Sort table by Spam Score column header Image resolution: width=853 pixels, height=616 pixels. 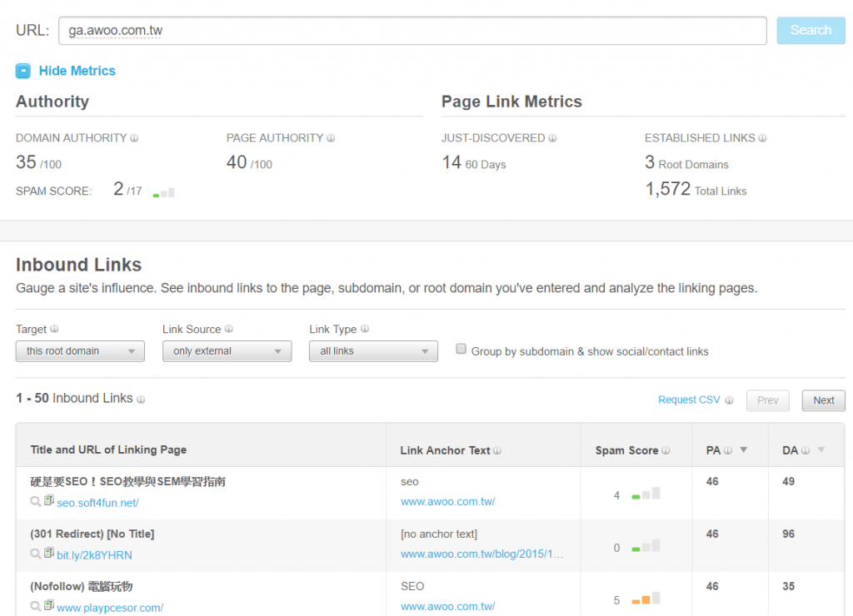[x=626, y=450]
